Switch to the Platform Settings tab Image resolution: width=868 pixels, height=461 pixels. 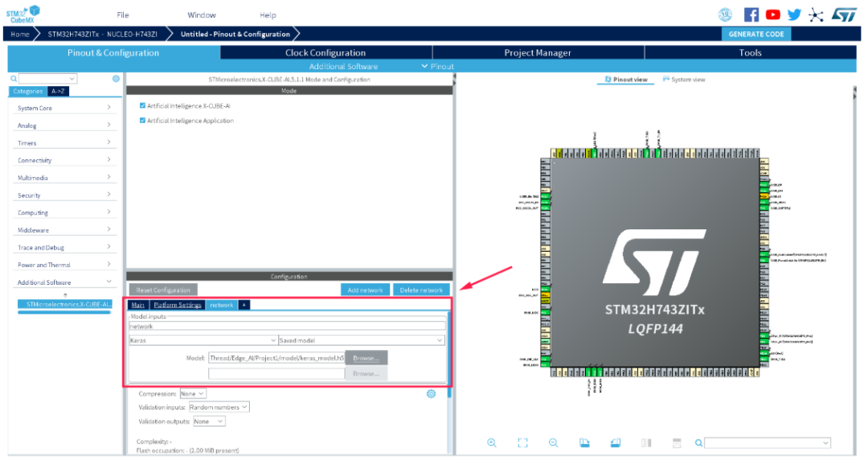tap(177, 305)
